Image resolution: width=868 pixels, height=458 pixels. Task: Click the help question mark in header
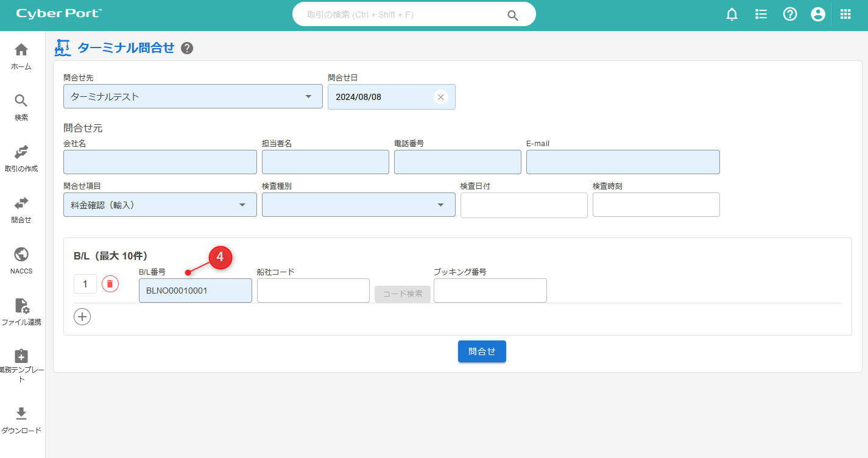pyautogui.click(x=790, y=15)
